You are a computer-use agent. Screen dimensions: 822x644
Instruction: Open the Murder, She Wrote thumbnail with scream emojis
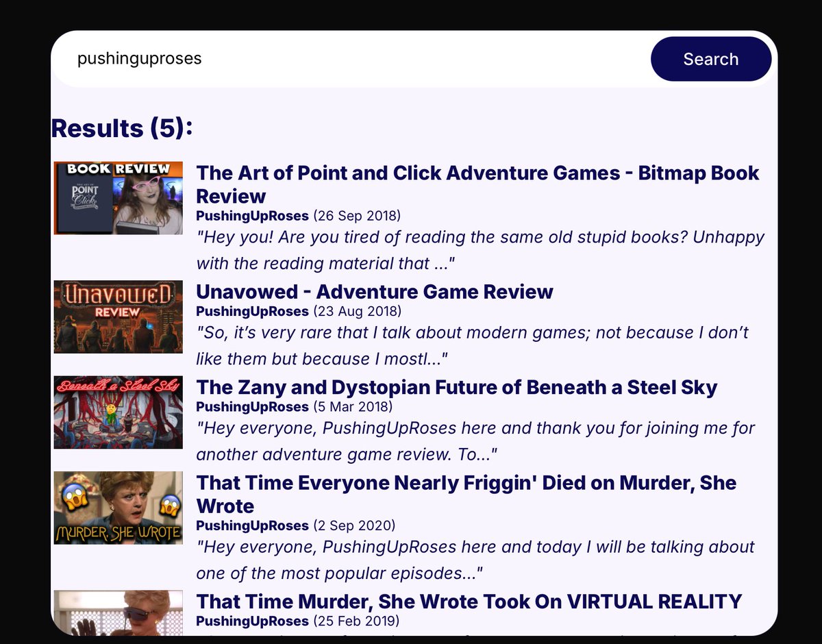point(119,508)
